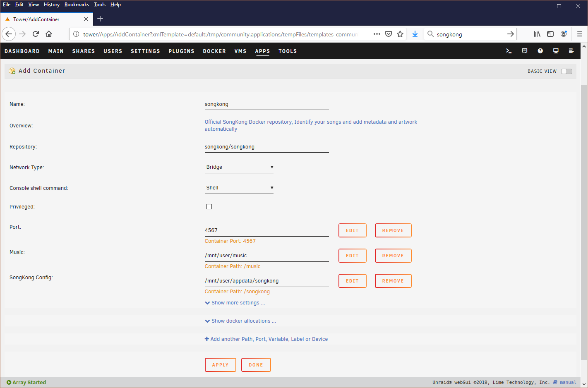Bookmark this page with the star
This screenshot has width=588, height=388.
point(400,34)
